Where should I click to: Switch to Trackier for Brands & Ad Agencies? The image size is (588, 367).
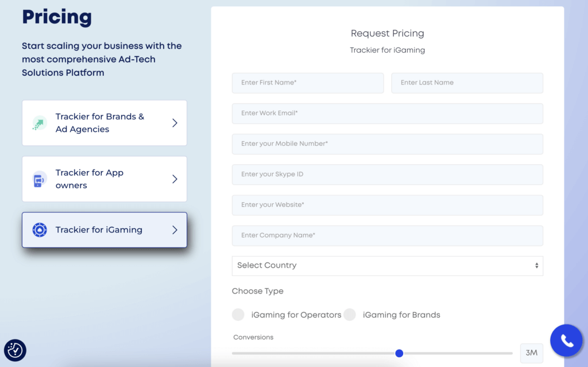point(104,123)
